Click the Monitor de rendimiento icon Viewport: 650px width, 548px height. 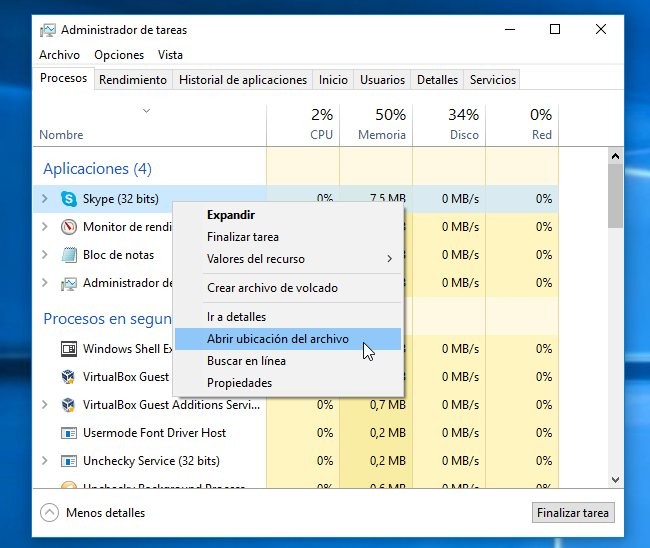[69, 227]
